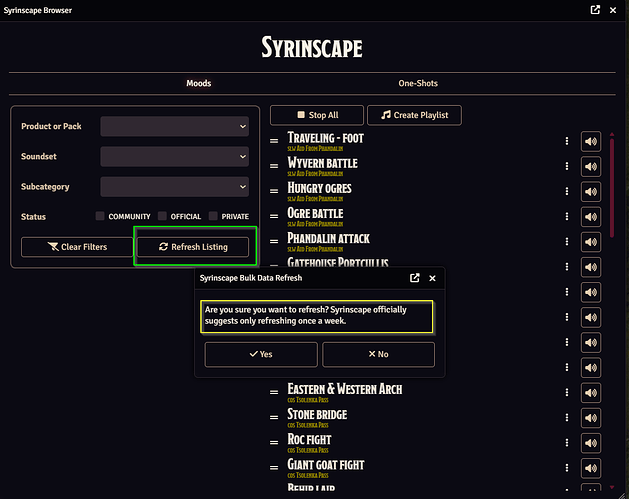
Task: Open options menu for Traveling - Foot
Action: point(567,141)
